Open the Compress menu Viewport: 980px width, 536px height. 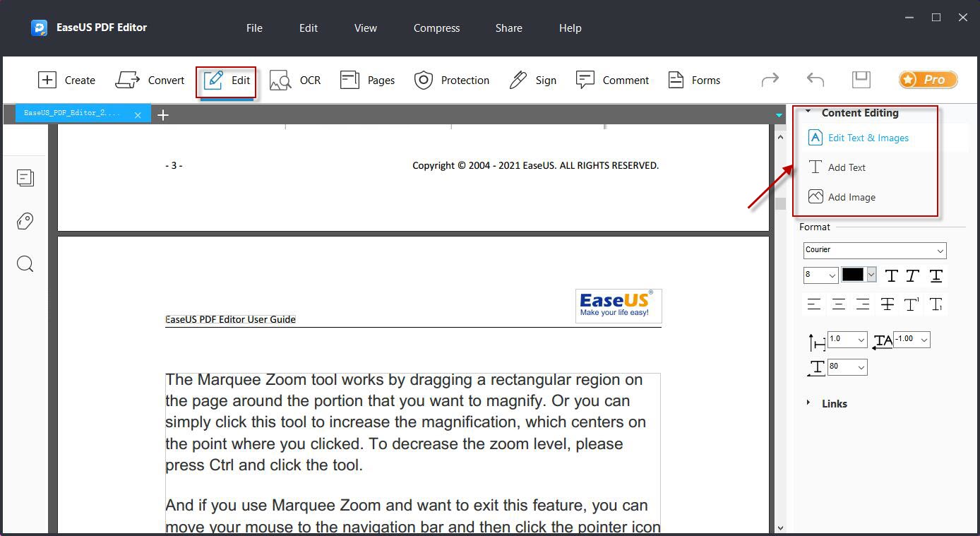point(436,28)
